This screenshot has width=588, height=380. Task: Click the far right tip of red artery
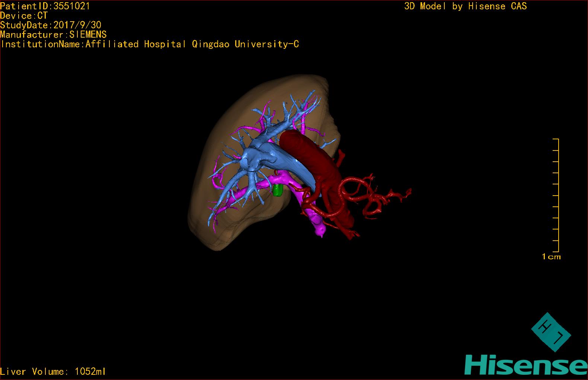tap(409, 192)
